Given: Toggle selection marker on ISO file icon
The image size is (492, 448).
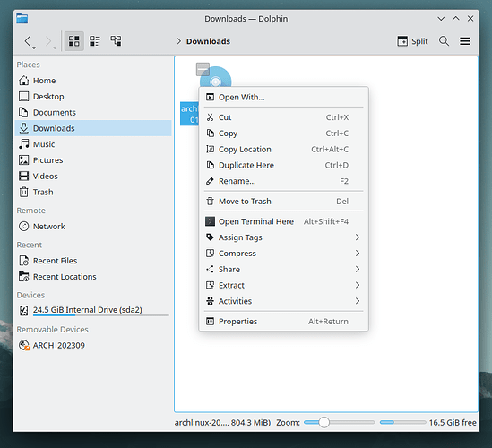Looking at the screenshot, I should (203, 69).
